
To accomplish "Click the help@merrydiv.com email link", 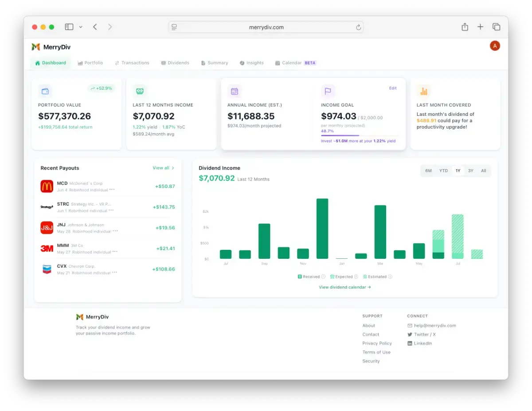I will [432, 326].
